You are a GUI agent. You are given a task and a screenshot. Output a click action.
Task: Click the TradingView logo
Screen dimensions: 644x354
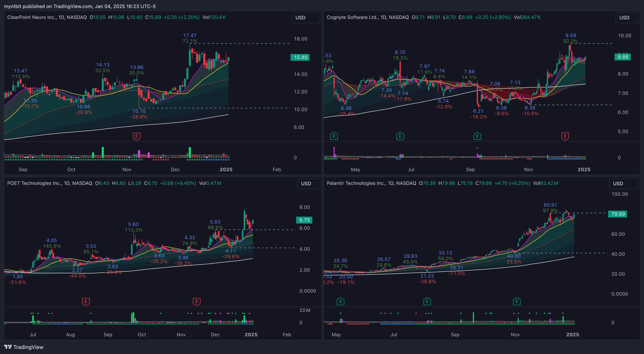(x=24, y=347)
